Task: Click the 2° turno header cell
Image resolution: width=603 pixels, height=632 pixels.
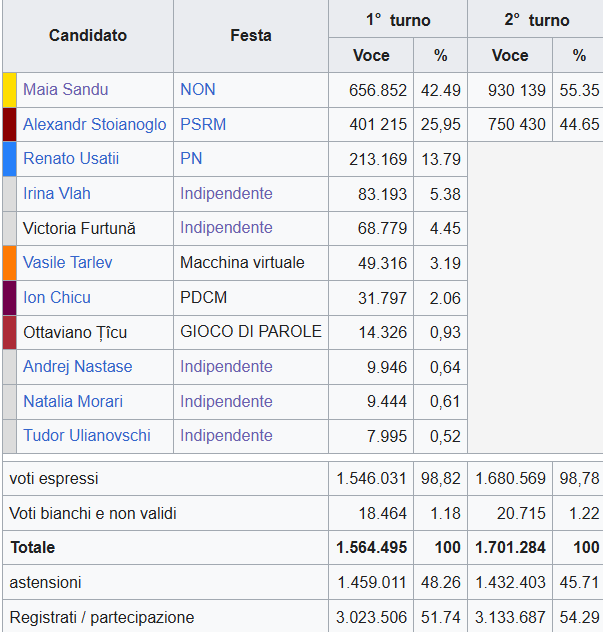Action: (x=536, y=20)
